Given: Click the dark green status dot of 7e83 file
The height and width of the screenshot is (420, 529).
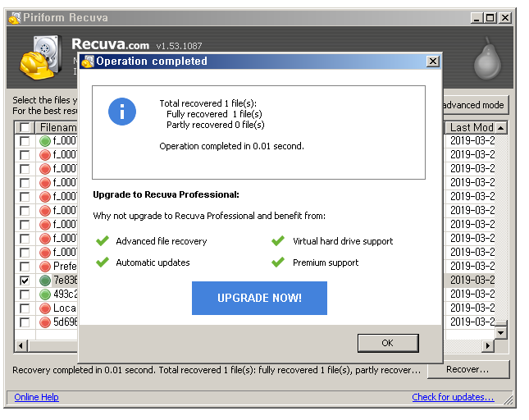Looking at the screenshot, I should point(45,281).
